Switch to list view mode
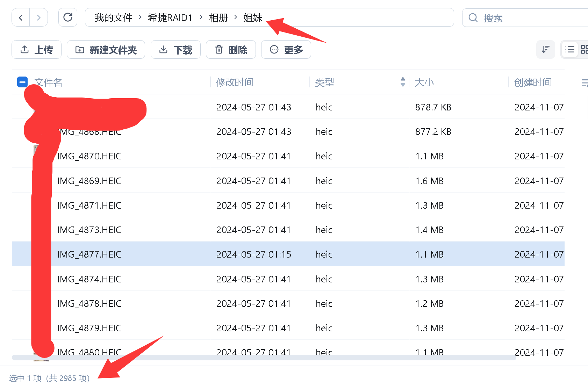This screenshot has width=588, height=389. coord(569,49)
